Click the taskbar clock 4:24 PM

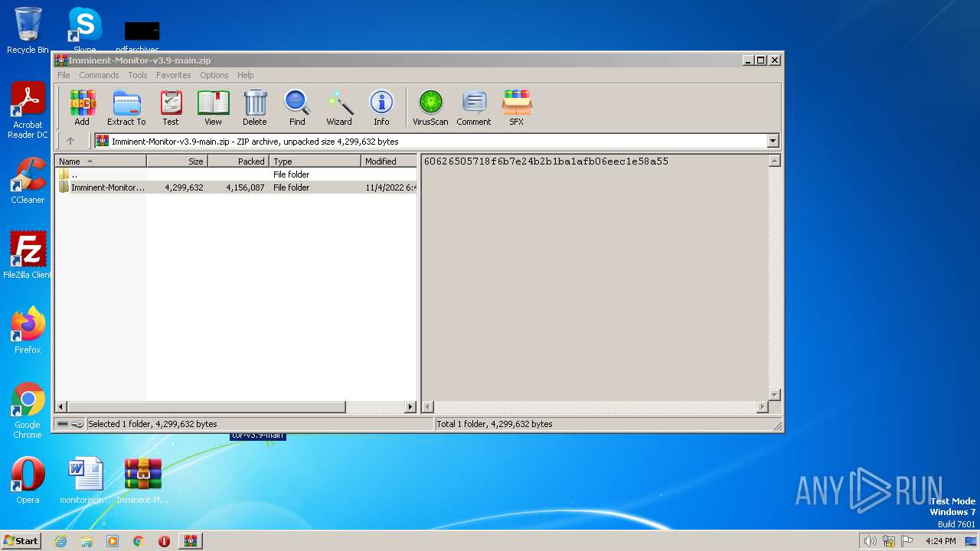coord(940,541)
